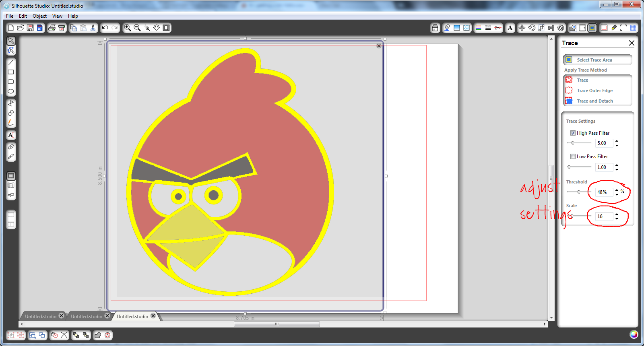Click the Threshold 48% value field
The height and width of the screenshot is (346, 644).
[604, 192]
